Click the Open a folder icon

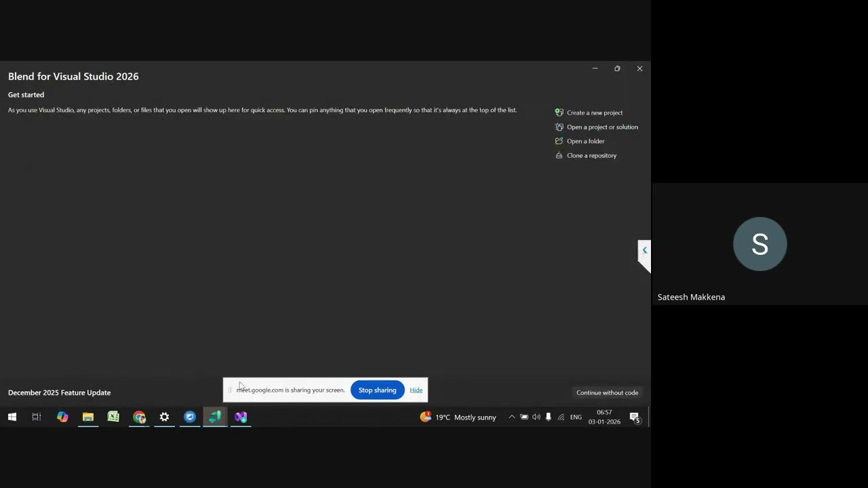(559, 141)
